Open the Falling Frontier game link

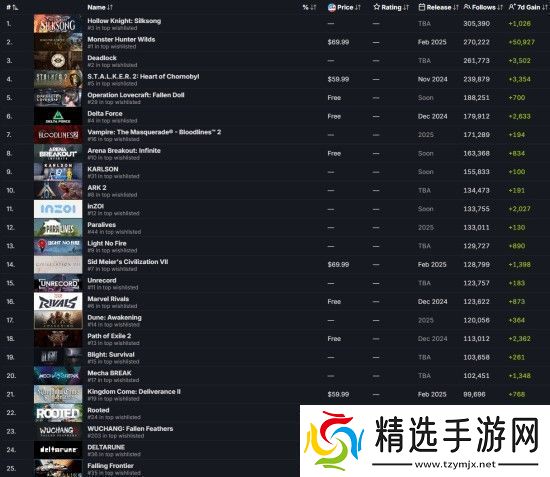[x=110, y=466]
